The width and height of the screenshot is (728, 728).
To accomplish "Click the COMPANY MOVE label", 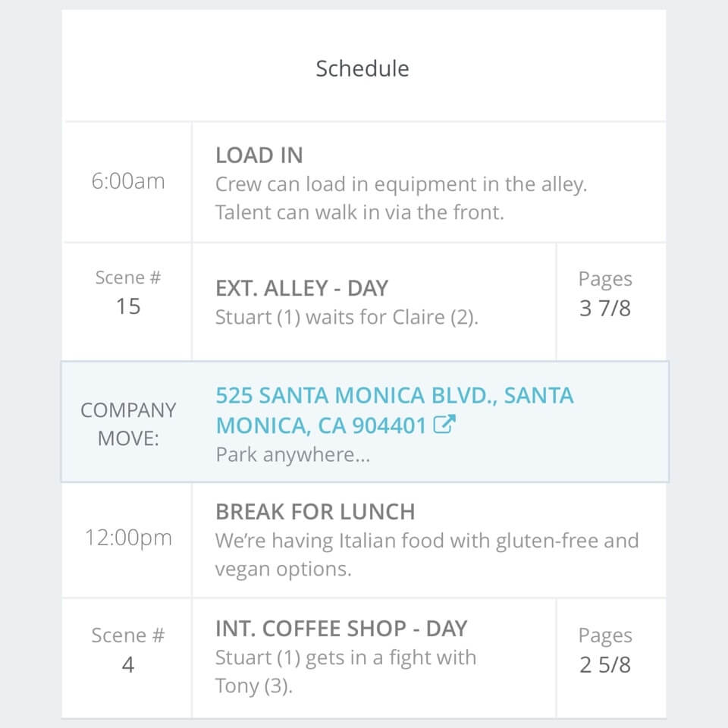I will pyautogui.click(x=127, y=424).
